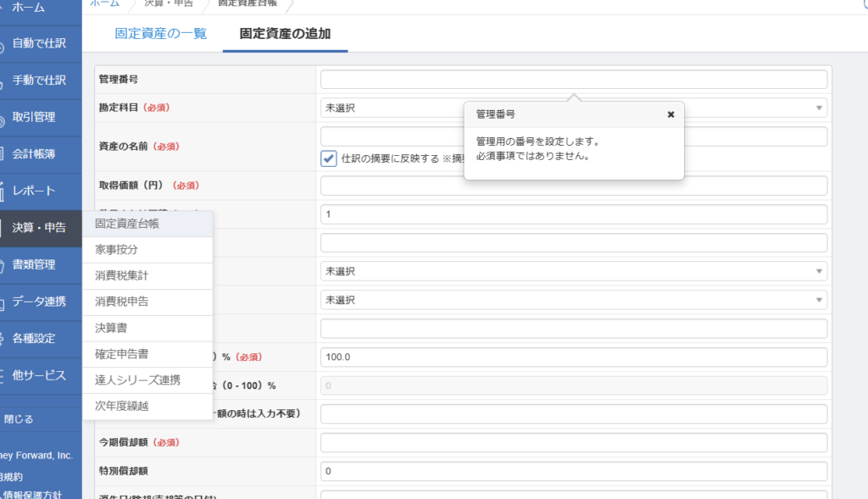Open 手動で仕訳 in the sidebar
868x499 pixels.
pos(39,80)
